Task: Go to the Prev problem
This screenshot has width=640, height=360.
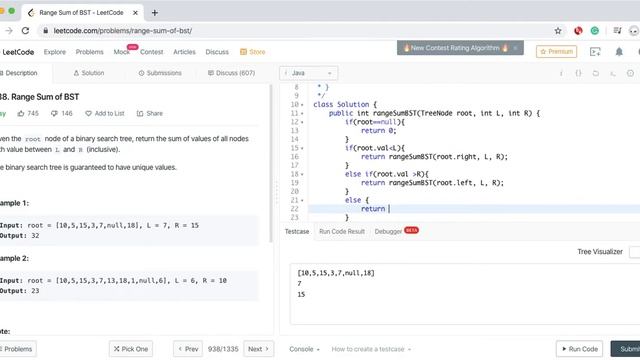Action: click(188, 349)
